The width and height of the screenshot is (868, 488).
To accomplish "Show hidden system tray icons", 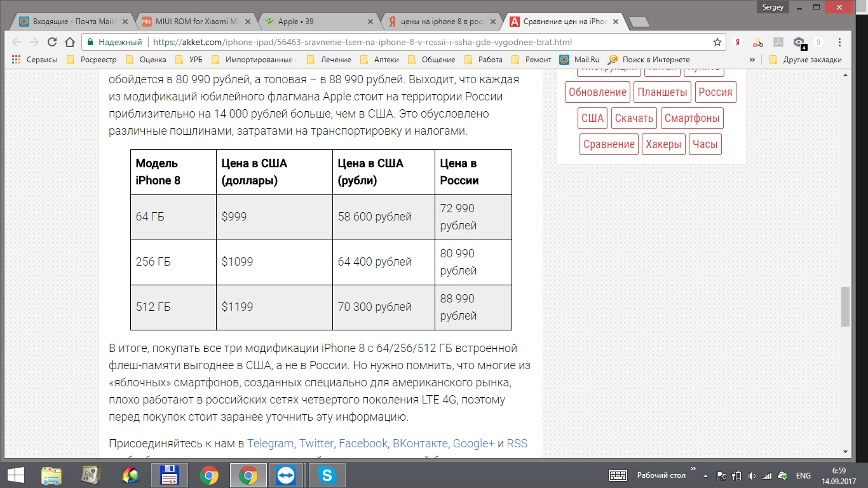I will tap(706, 476).
